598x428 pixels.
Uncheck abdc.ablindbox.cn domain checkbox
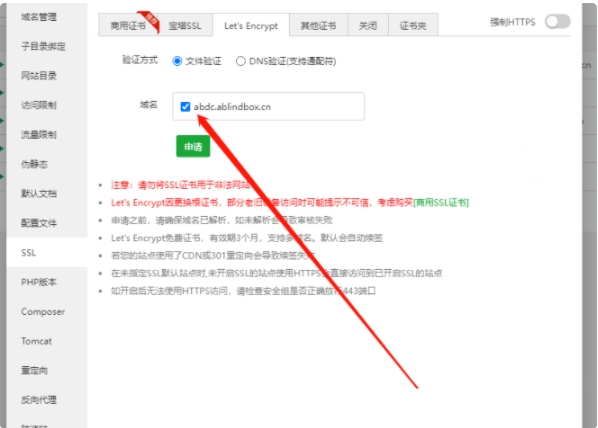pyautogui.click(x=185, y=106)
